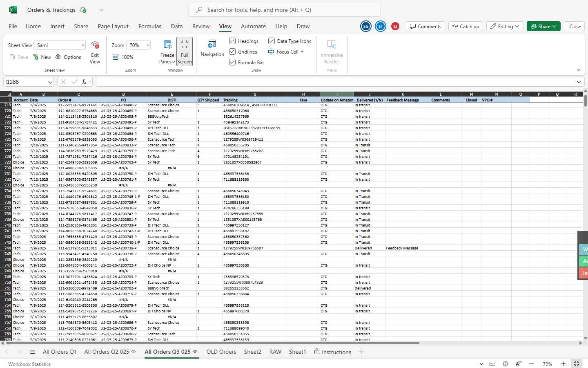Open the Page Layout tab

pyautogui.click(x=113, y=26)
